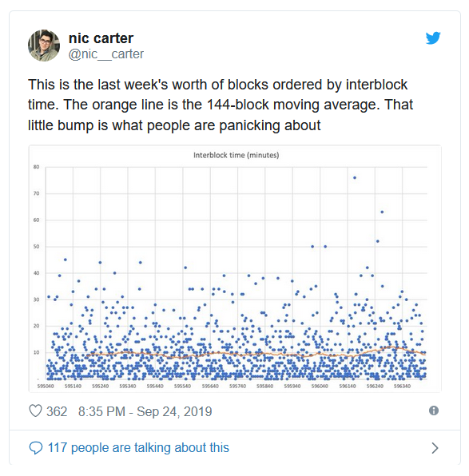Click the Twitter bird logo

point(433,38)
